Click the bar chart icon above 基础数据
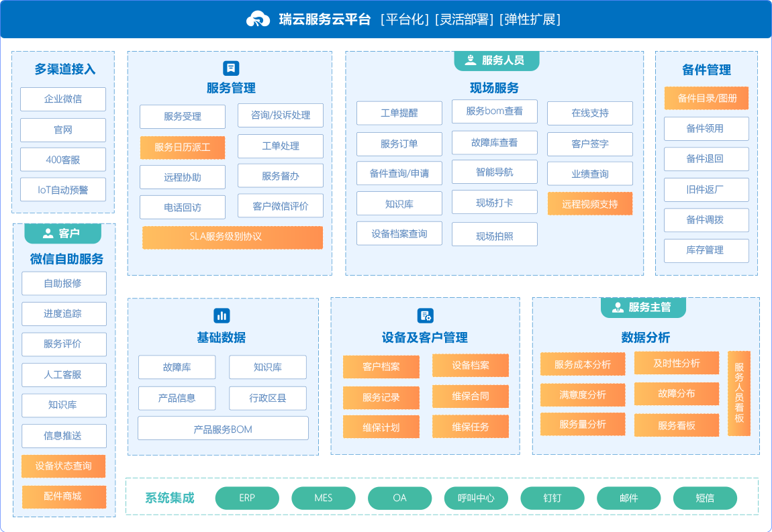Image resolution: width=772 pixels, height=532 pixels. coord(222,315)
